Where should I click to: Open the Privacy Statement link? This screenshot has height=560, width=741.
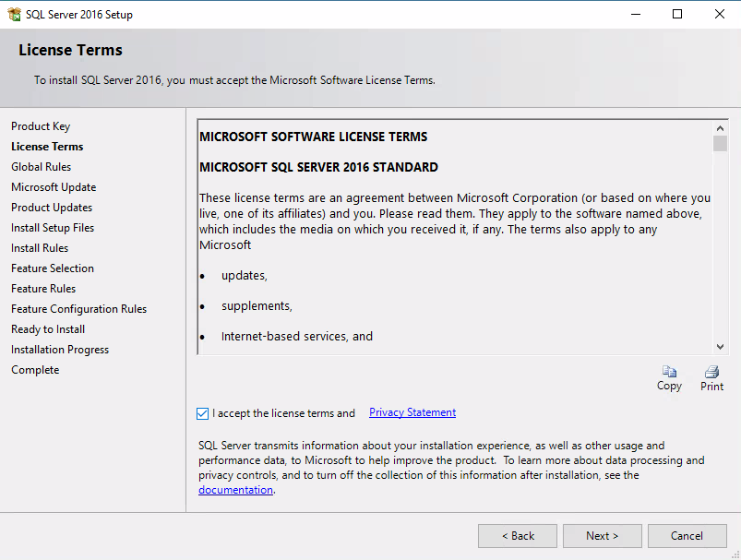[x=412, y=412]
